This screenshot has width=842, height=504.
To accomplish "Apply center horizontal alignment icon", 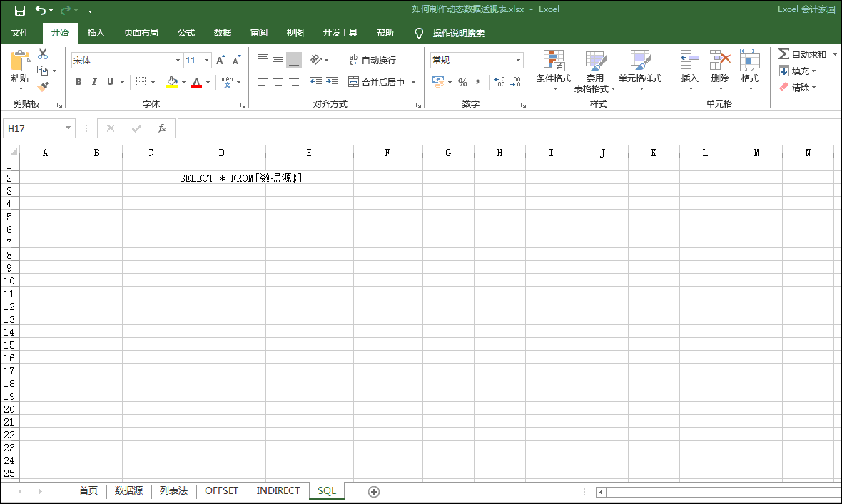I will (278, 83).
